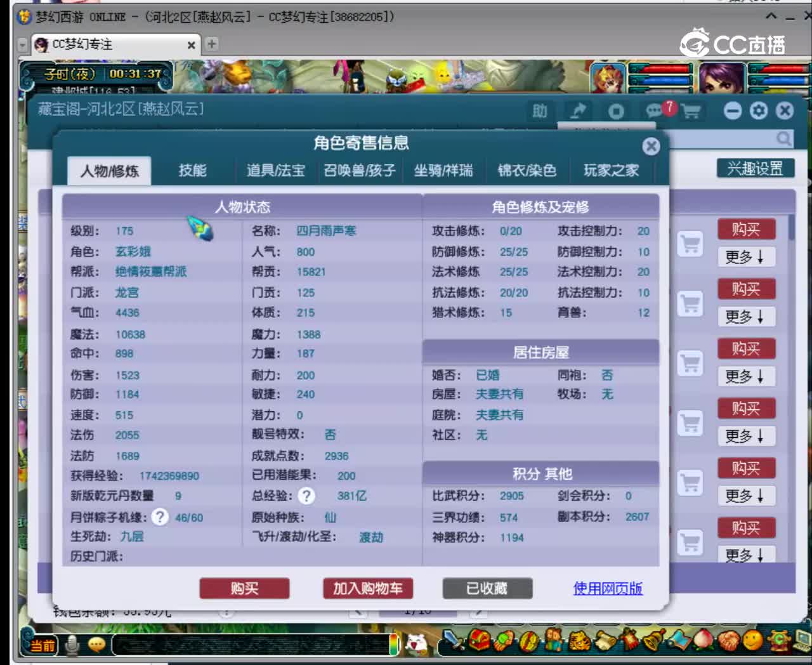The image size is (812, 665).
Task: Open the 使用网页版 link
Action: pyautogui.click(x=608, y=588)
